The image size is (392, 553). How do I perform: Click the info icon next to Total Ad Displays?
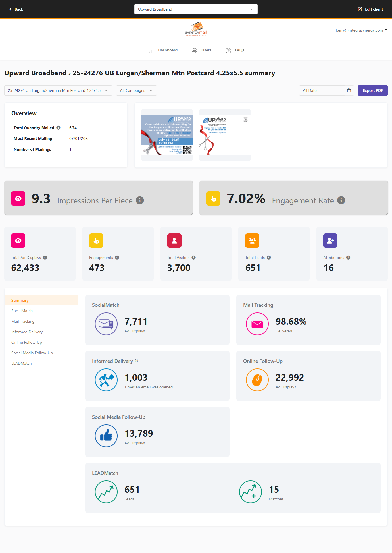click(45, 258)
